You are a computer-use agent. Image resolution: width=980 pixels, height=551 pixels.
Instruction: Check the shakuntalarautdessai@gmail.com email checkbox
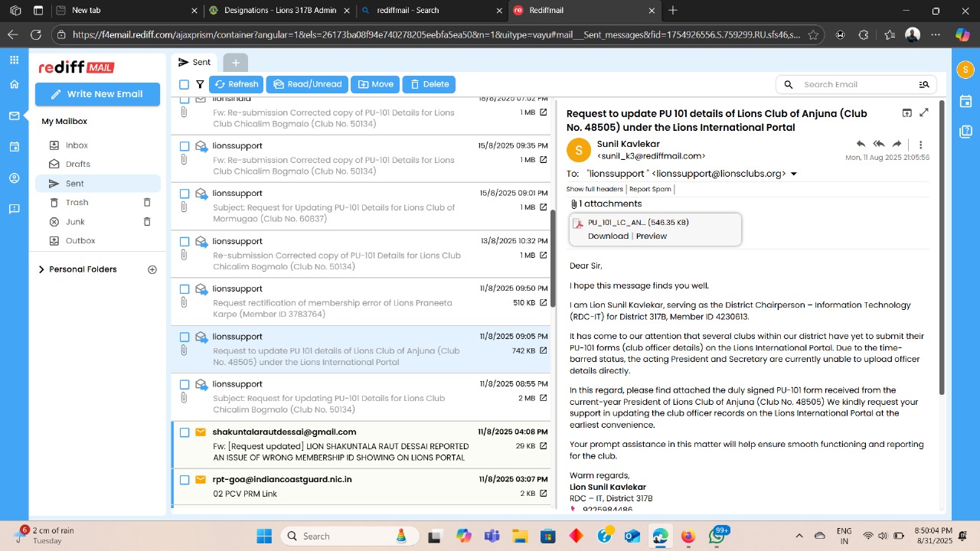[x=185, y=432]
